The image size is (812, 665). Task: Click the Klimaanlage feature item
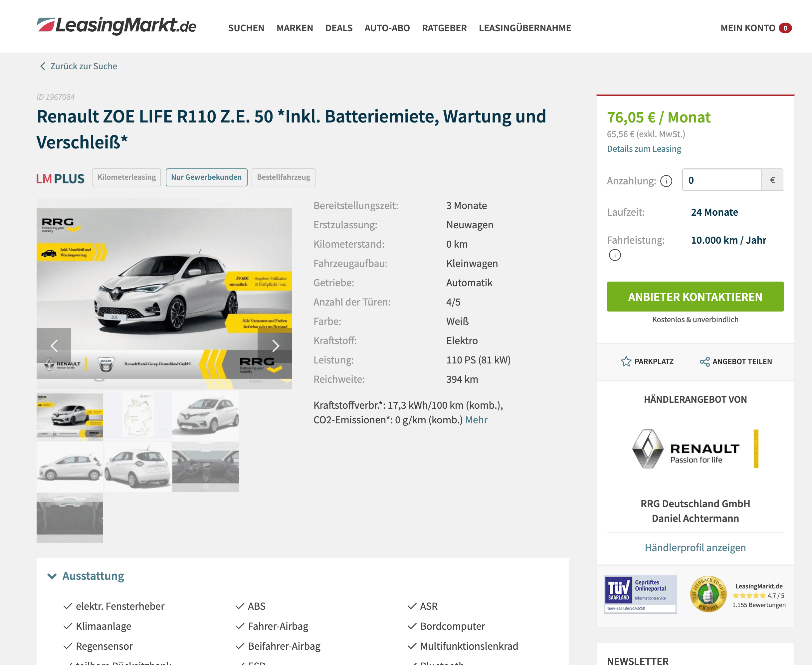coord(97,626)
